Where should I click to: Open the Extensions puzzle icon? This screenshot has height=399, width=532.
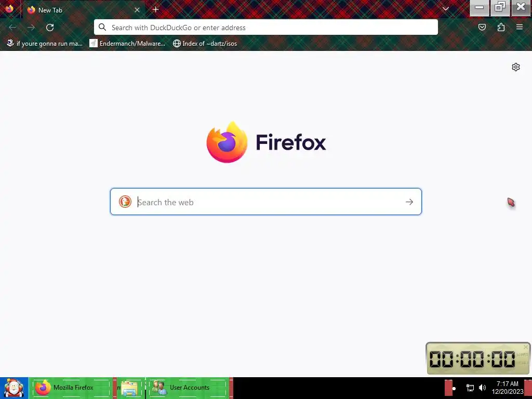click(x=501, y=27)
